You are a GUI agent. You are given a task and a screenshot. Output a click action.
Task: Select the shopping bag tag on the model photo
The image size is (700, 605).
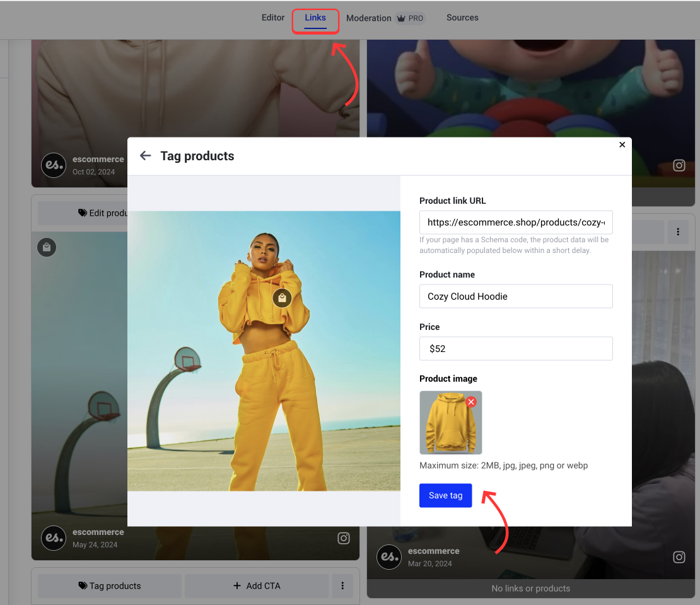(x=282, y=298)
